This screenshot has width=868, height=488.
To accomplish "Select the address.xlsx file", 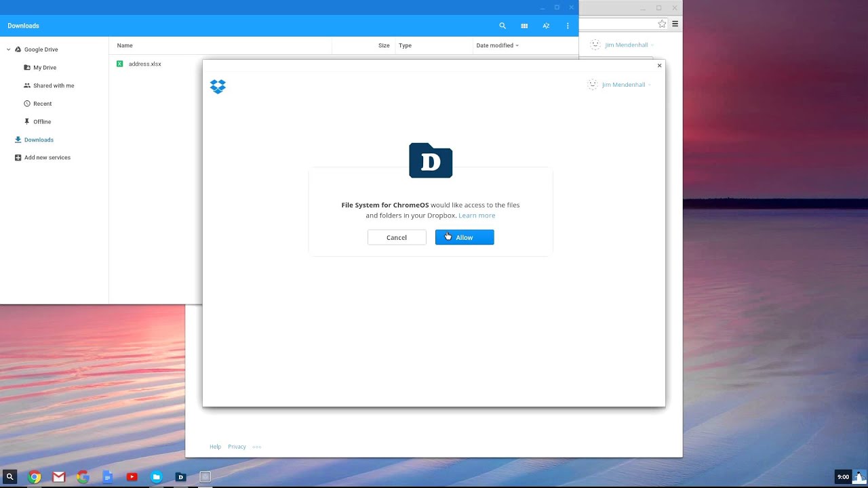I will coord(144,64).
